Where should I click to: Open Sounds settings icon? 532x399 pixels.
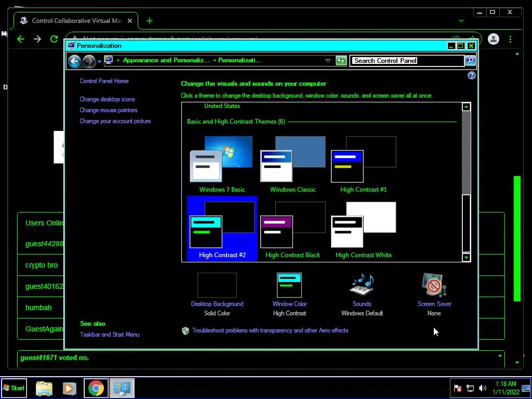(362, 285)
